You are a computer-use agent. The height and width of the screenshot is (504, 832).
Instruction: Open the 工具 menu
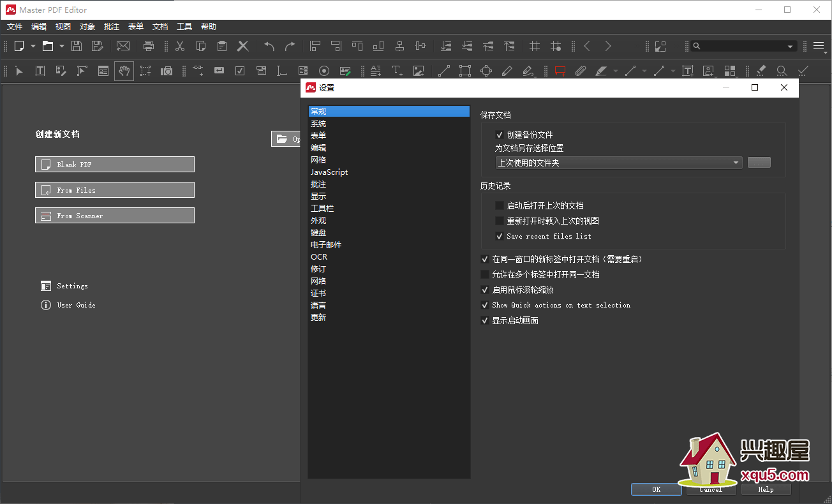184,27
